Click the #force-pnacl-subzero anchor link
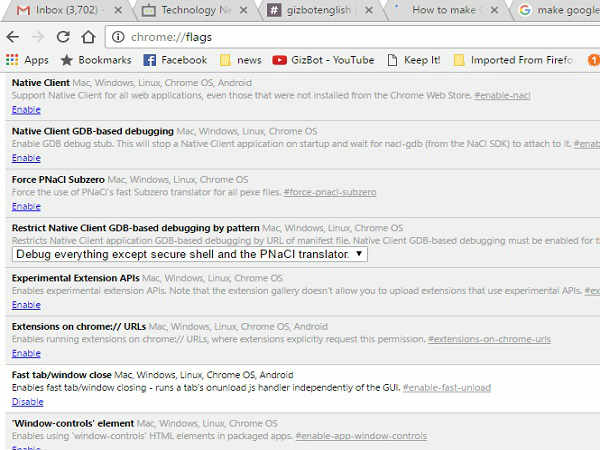Image resolution: width=600 pixels, height=450 pixels. [330, 192]
